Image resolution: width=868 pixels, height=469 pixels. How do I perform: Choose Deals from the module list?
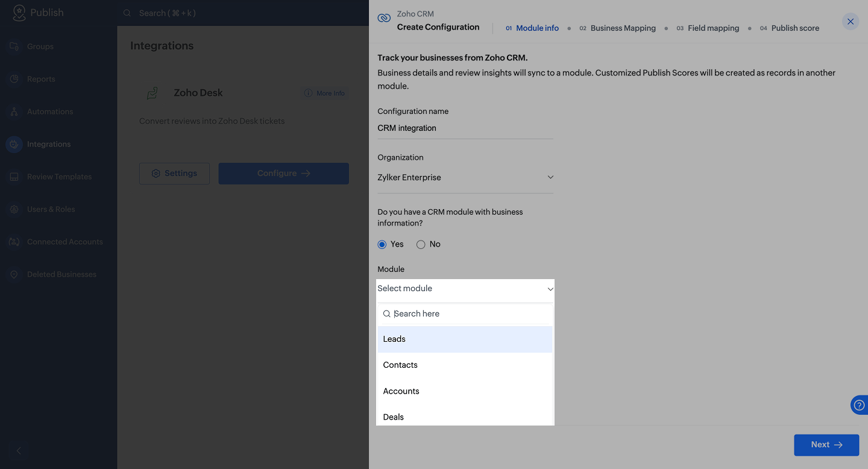(x=465, y=417)
